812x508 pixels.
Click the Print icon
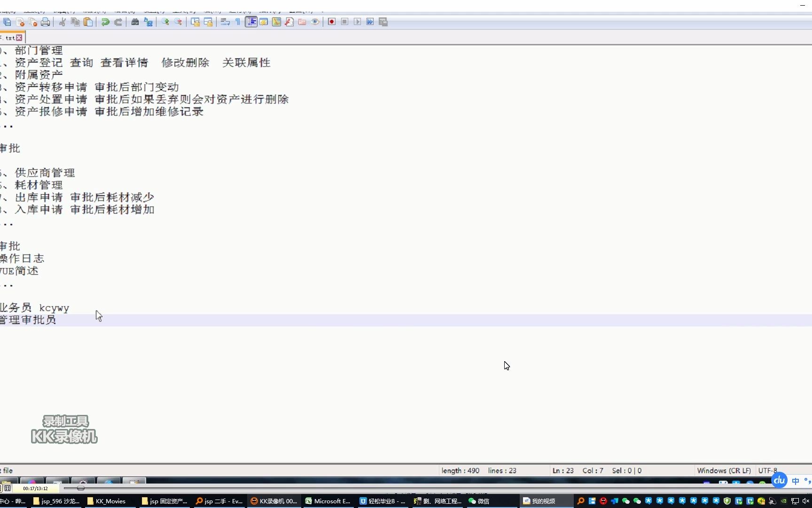pos(46,22)
